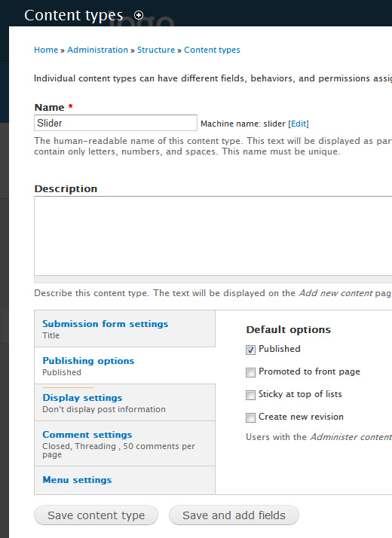Click Save and add fields button

pyautogui.click(x=234, y=515)
